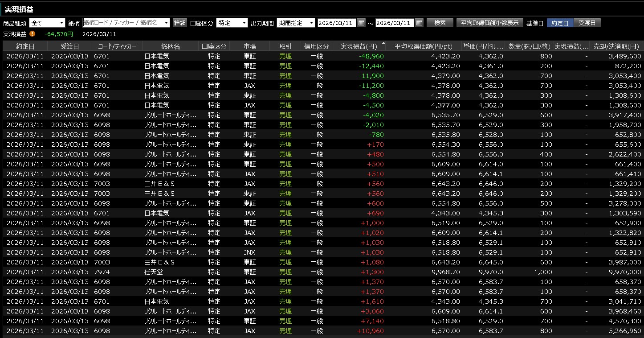Sort by the 市場 column header
The height and width of the screenshot is (338, 644).
coord(250,46)
